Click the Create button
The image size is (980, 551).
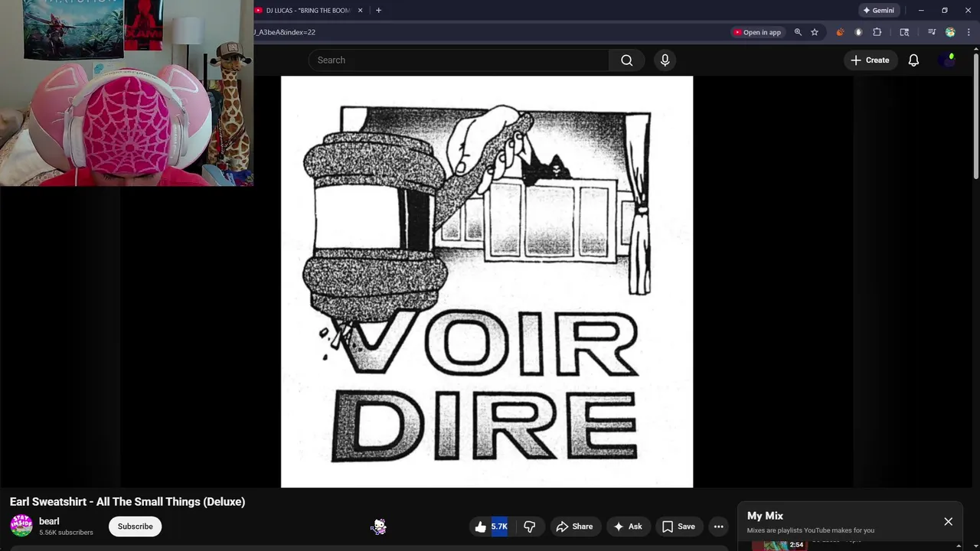click(x=870, y=60)
